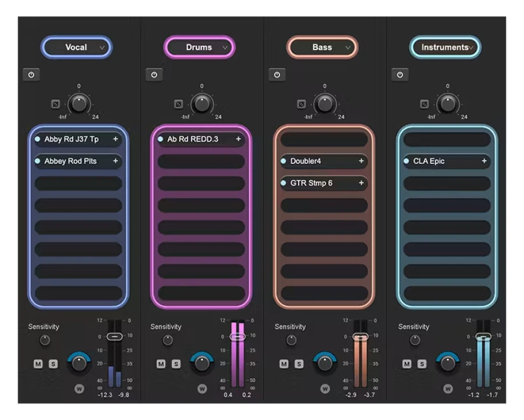Invert phase on Vocal channel
524x420 pixels.
55,104
